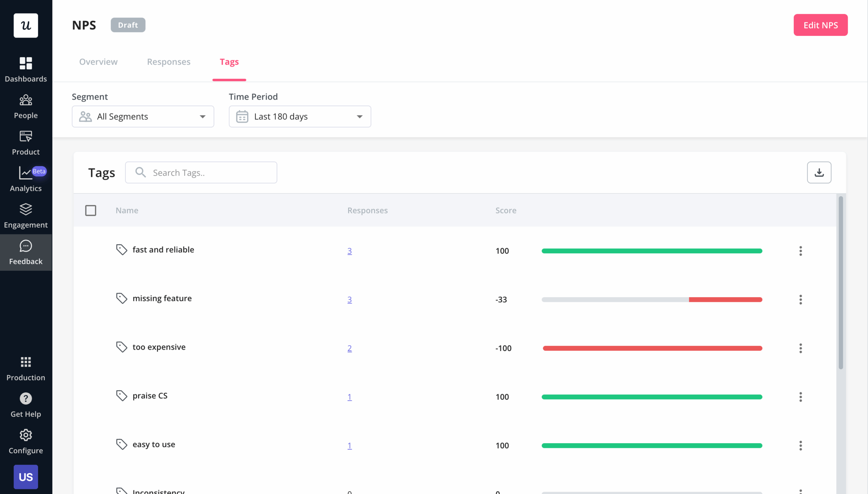The width and height of the screenshot is (868, 494).
Task: Click the download icon in the Tags panel
Action: [x=819, y=172]
